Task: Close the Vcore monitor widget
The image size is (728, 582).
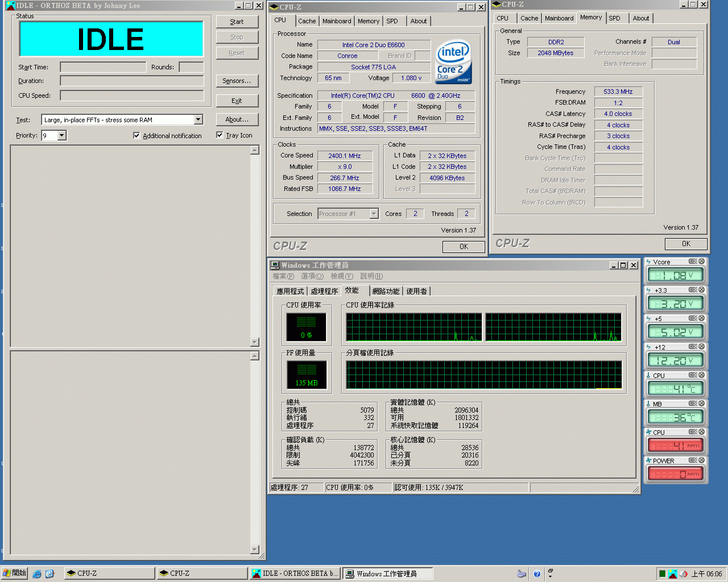Action: [701, 261]
